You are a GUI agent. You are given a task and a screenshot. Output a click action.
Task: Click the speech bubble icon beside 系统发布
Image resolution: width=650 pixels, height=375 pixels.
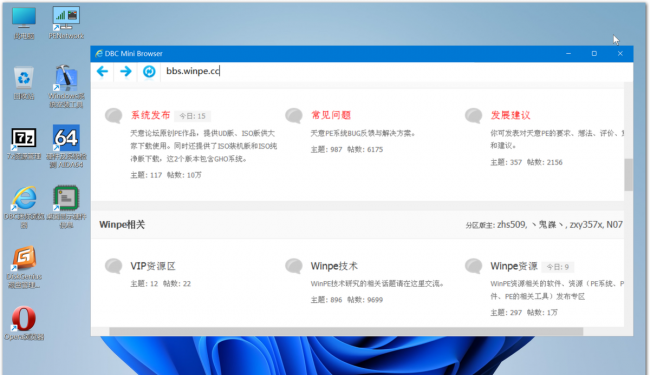click(114, 116)
